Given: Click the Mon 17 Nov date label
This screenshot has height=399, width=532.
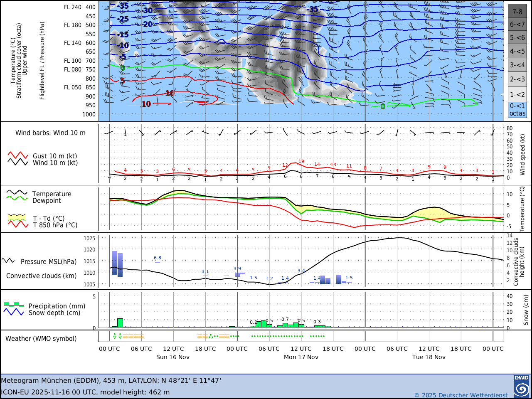Looking at the screenshot, I should (301, 357).
